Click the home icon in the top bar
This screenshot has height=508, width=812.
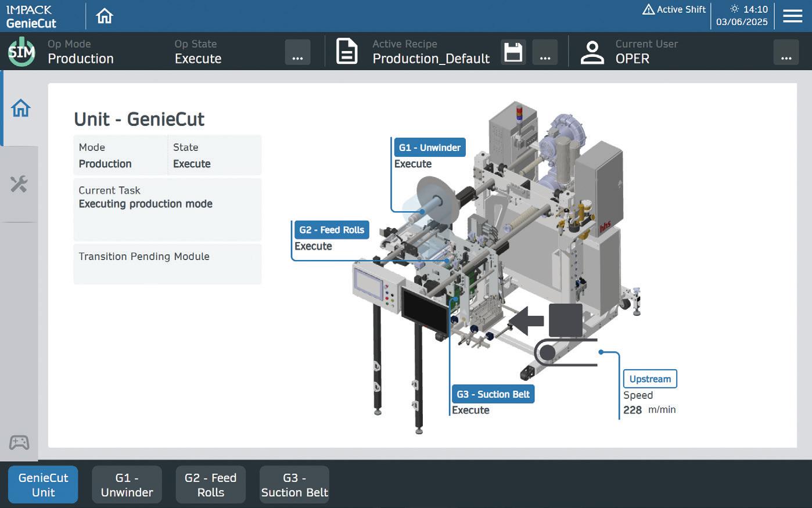pyautogui.click(x=105, y=16)
